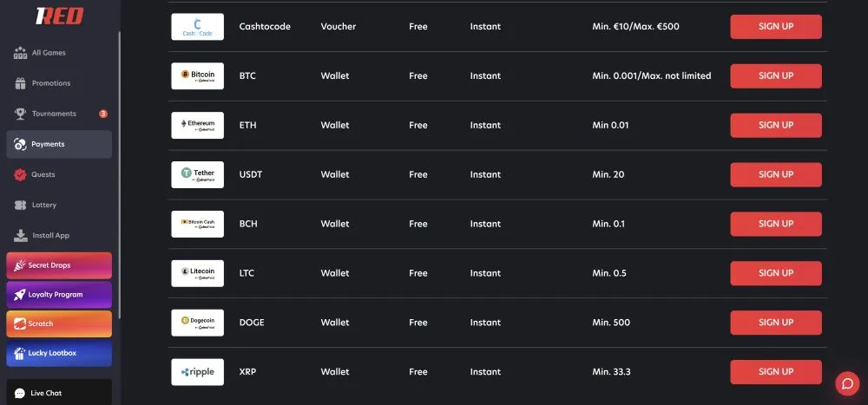Click the Lucky Lootbox gift icon
The image size is (868, 405).
pos(19,354)
